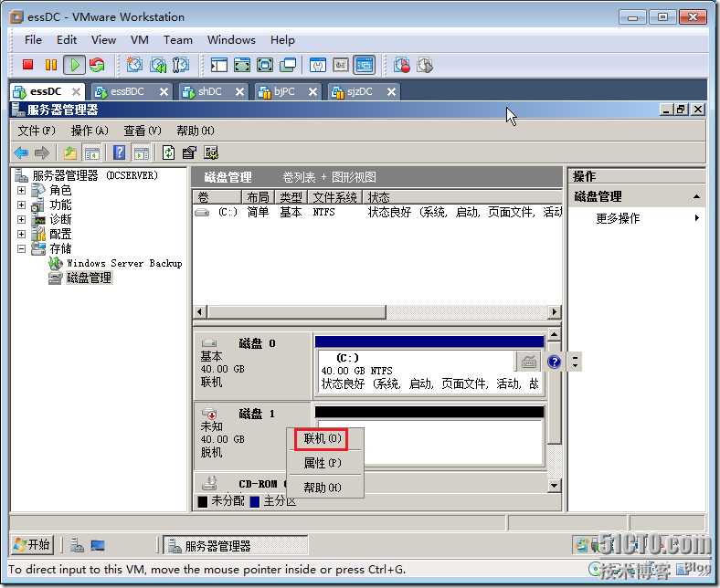This screenshot has height=588, width=720.
Task: Toggle the Show/Hide action pane icon
Action: 141,152
